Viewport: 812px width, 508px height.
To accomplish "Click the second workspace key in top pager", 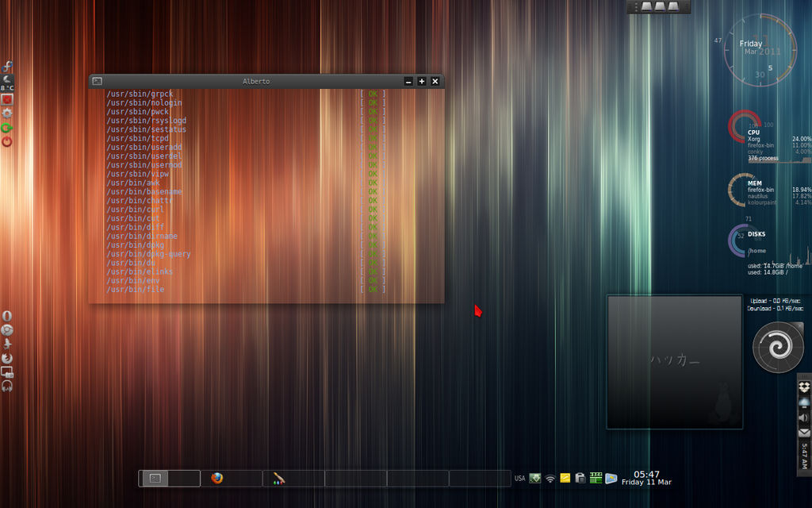I will 660,6.
